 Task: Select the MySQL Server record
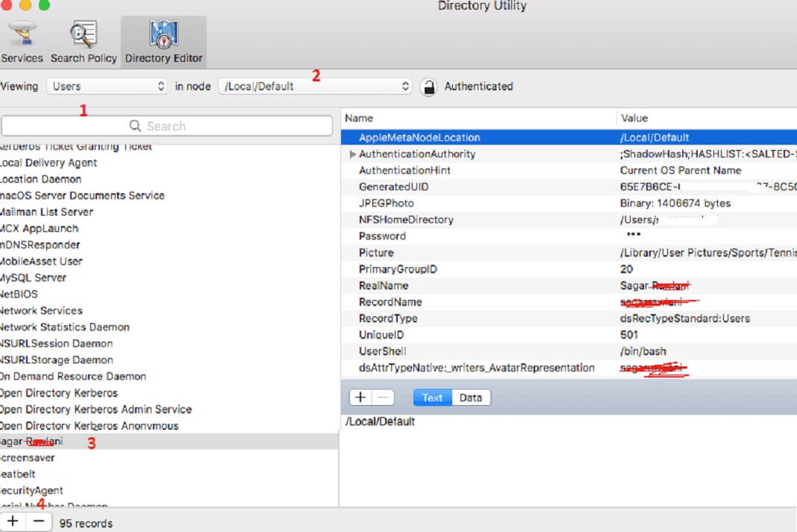pyautogui.click(x=33, y=278)
